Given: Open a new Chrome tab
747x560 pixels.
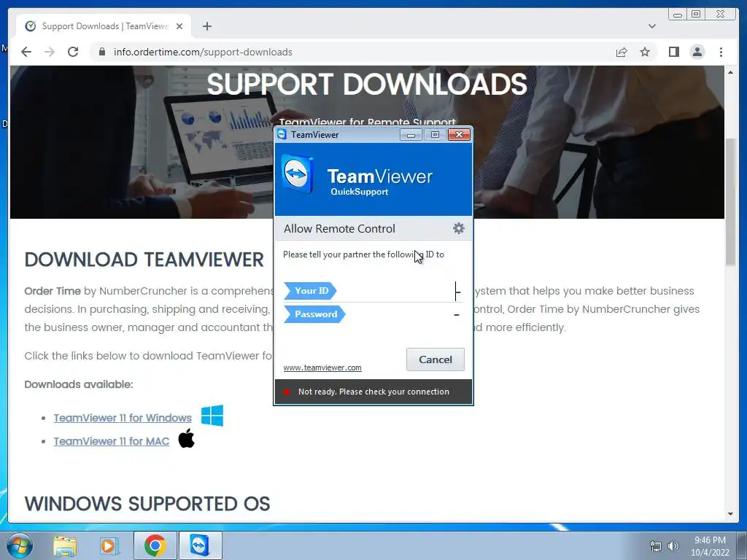Looking at the screenshot, I should click(206, 26).
